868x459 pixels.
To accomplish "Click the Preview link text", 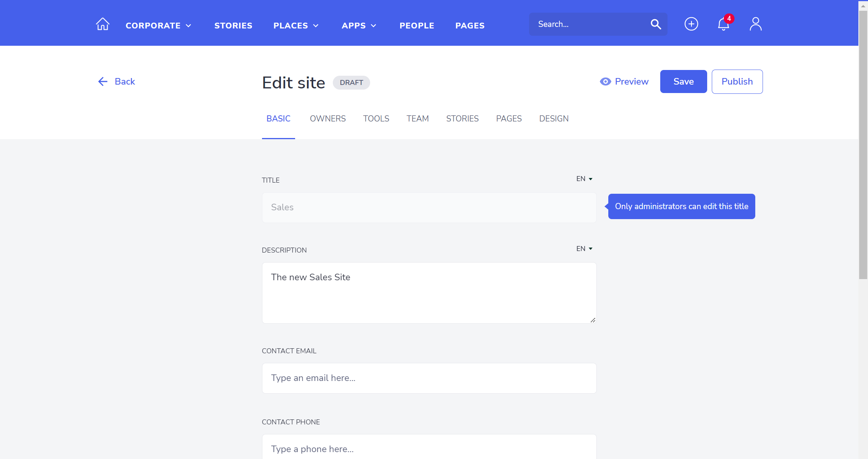I will (631, 81).
